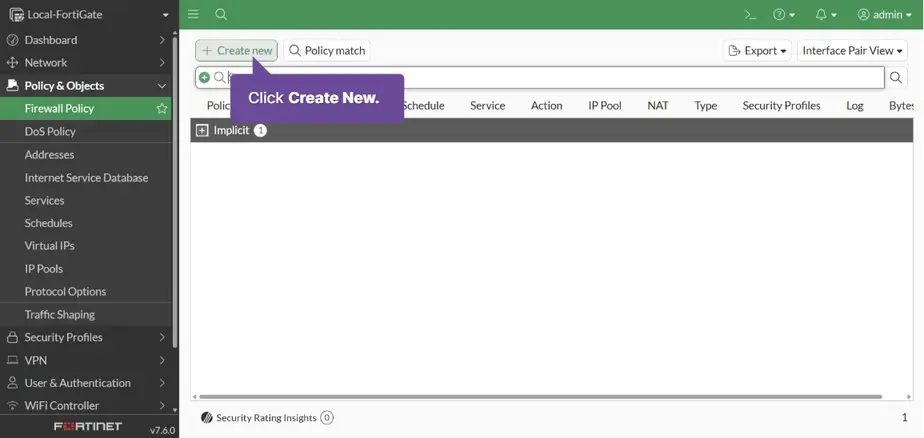
Task: Sort by Security Profiles column header
Action: pyautogui.click(x=781, y=106)
